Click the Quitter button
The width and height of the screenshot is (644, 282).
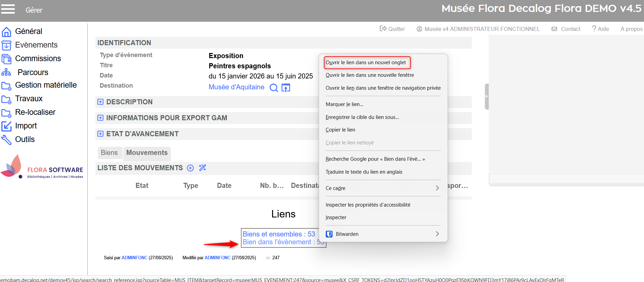point(392,29)
